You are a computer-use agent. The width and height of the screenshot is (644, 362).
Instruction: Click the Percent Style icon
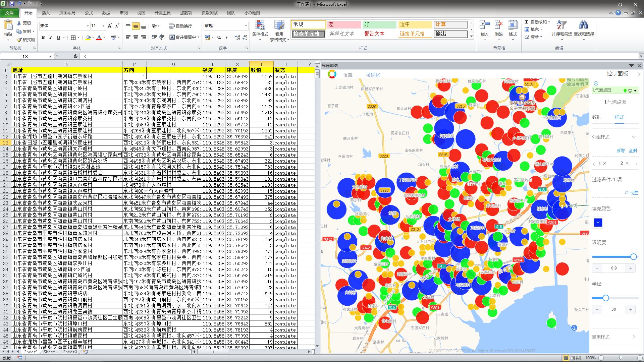[x=219, y=38]
